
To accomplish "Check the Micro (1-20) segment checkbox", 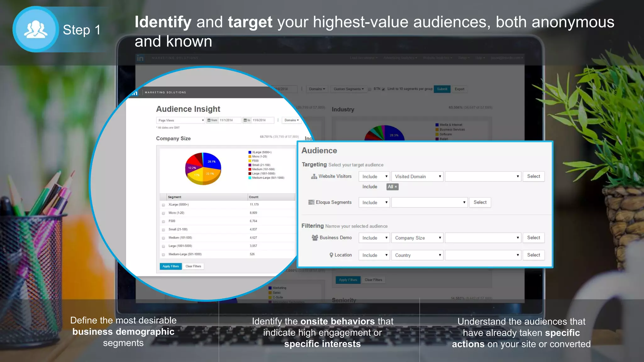I will click(x=164, y=213).
